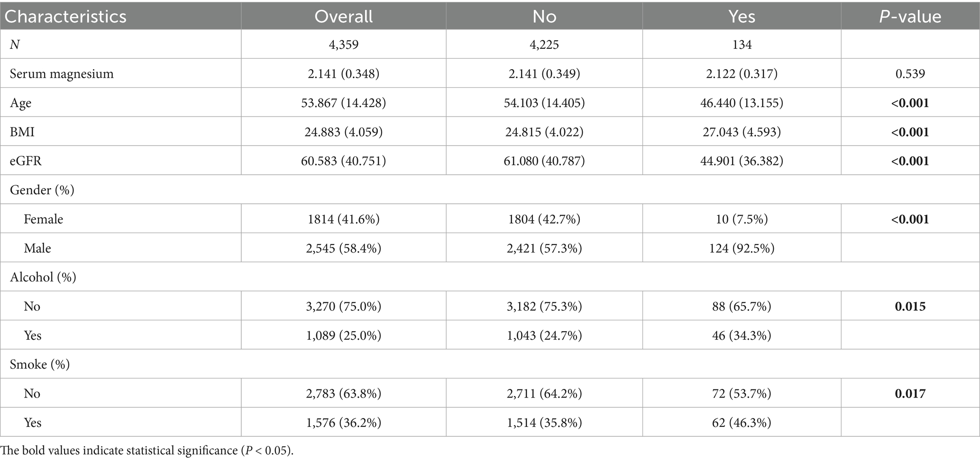Click the Smoke (%) section label
Viewport: 980px width, 461px height.
pyautogui.click(x=40, y=364)
